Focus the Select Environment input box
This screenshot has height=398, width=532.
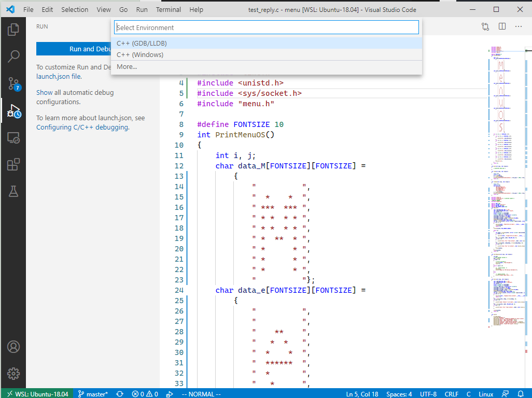point(267,27)
